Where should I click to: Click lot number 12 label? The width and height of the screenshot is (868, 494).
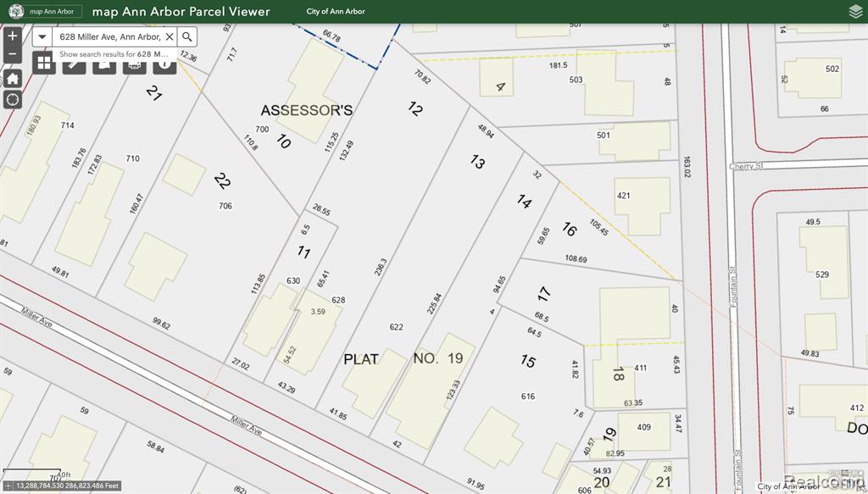(415, 108)
